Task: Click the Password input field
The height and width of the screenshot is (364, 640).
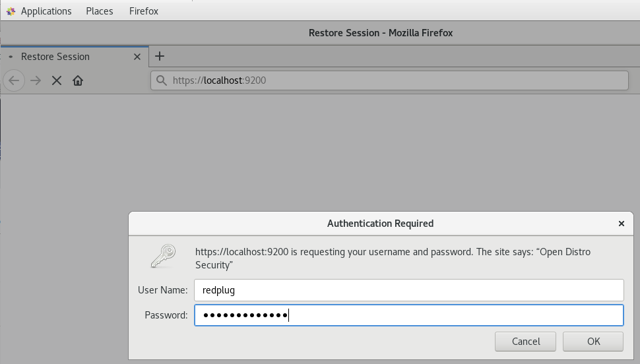Action: tap(409, 315)
